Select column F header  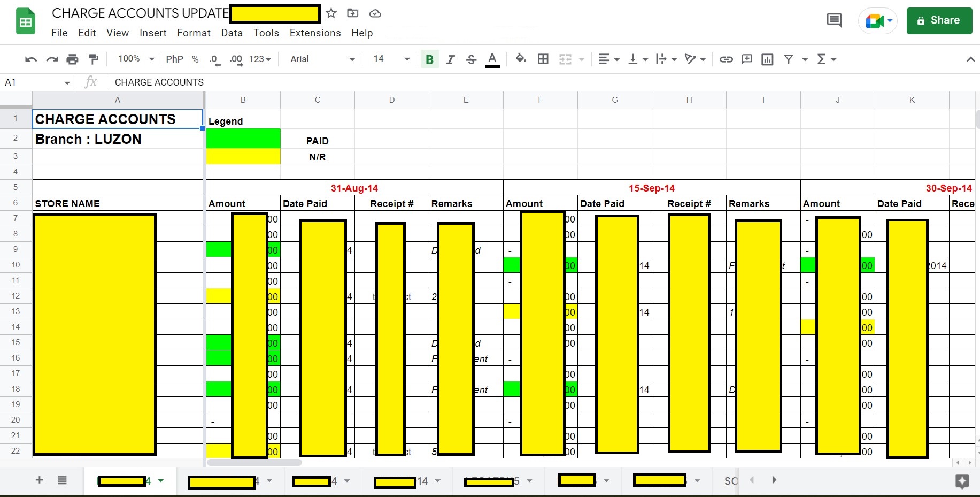coord(541,100)
